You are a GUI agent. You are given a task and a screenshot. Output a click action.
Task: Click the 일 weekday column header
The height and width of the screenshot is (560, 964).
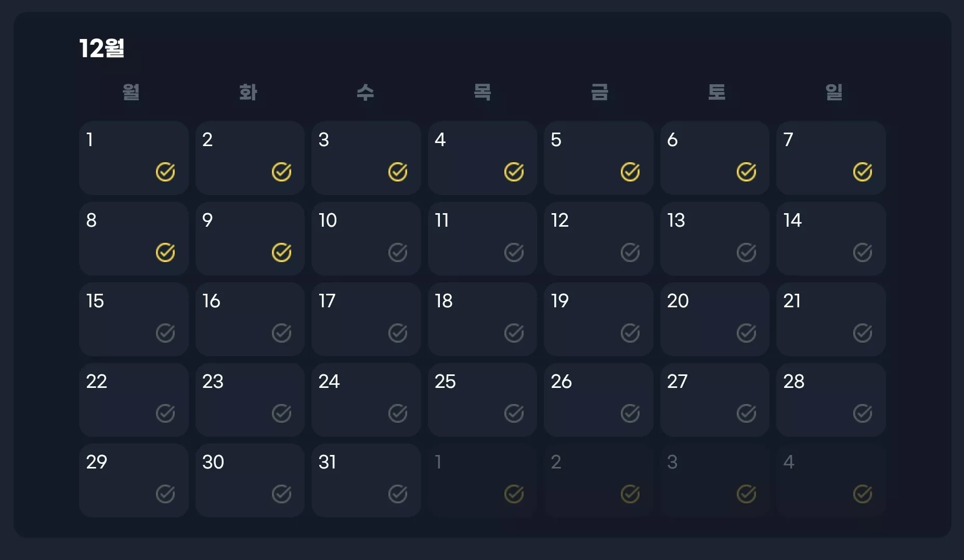tap(834, 92)
